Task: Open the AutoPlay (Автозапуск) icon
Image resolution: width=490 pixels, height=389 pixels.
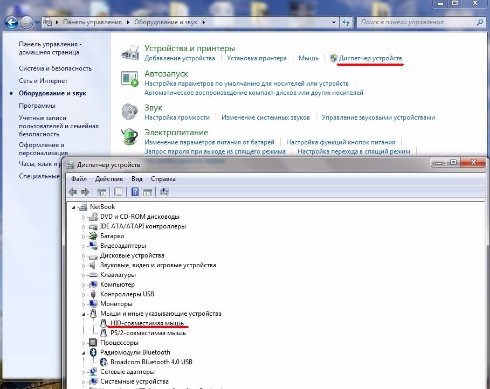Action: coord(130,79)
